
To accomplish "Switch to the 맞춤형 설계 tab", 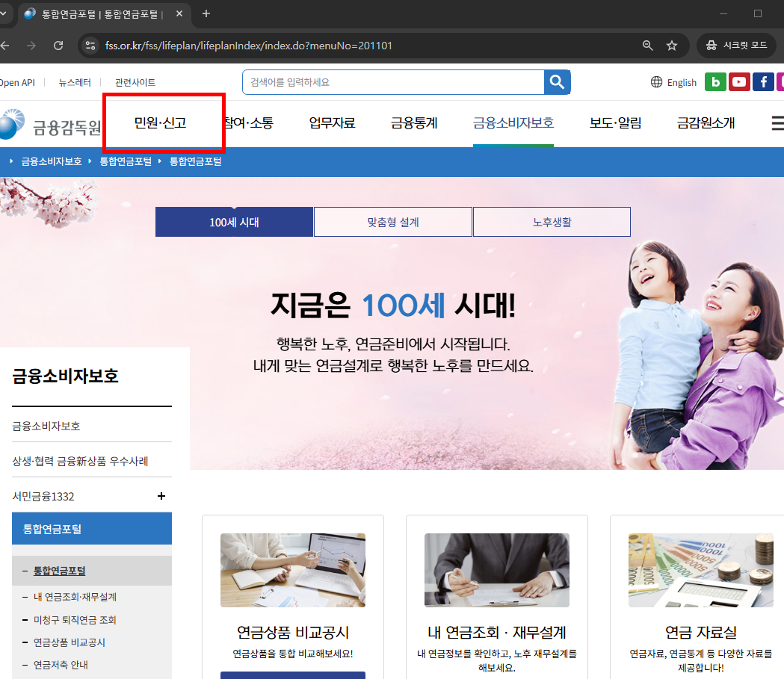I will (x=392, y=221).
